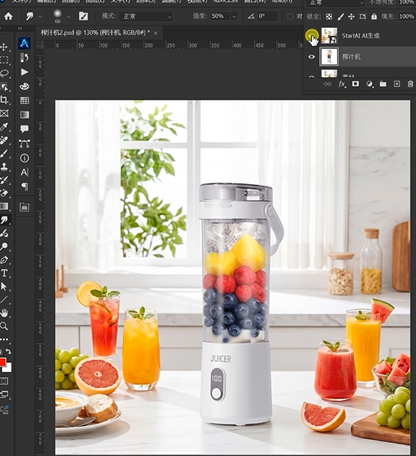Screen dimensions: 416x456
Task: Select the Lasso tool
Action: [4, 73]
